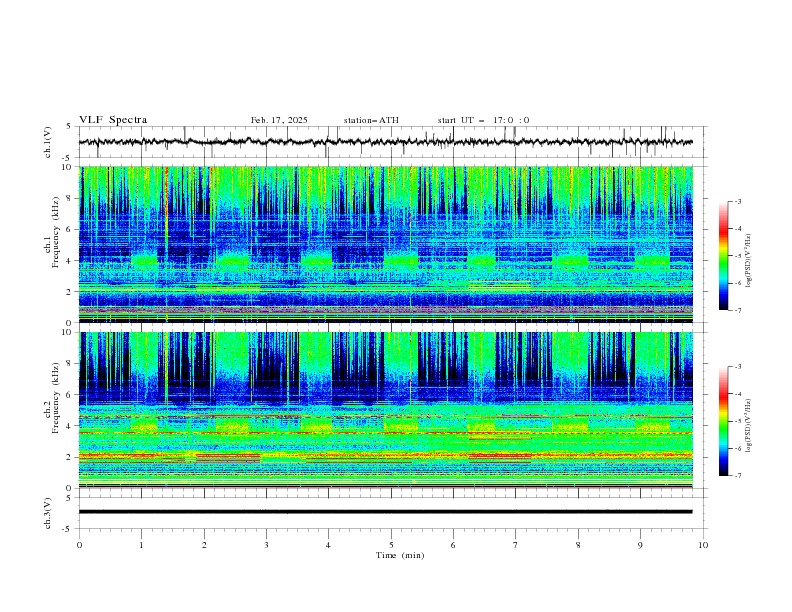Click the "5" tick on the time axis
792x612 pixels.
391,545
